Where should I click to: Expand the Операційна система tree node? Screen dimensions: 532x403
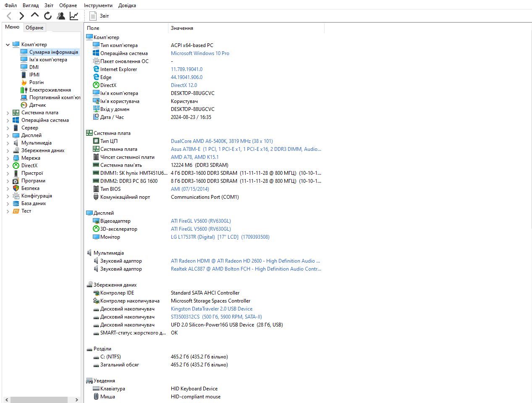(8, 120)
